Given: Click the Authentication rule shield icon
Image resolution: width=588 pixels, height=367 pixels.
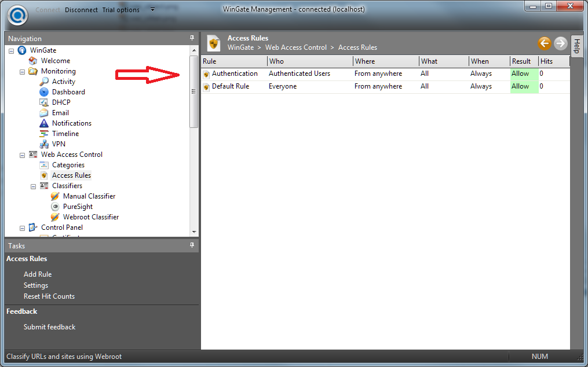Looking at the screenshot, I should coord(206,74).
